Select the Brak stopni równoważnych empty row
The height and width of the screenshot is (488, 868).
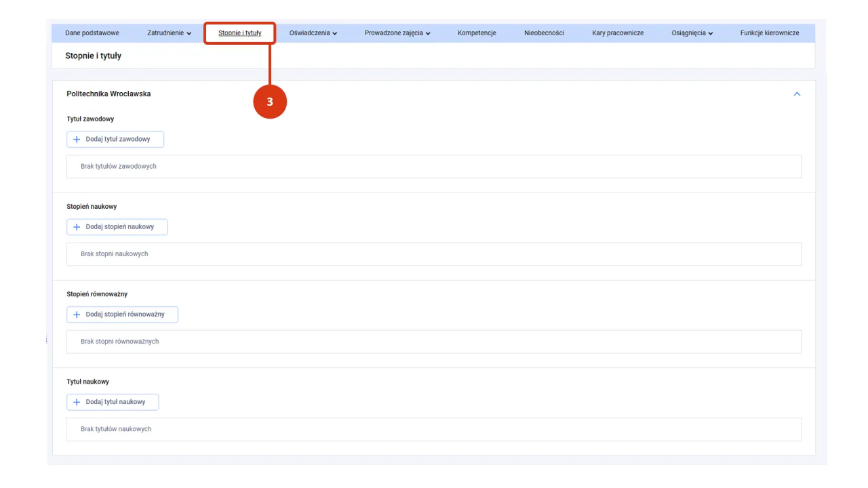[x=434, y=342]
